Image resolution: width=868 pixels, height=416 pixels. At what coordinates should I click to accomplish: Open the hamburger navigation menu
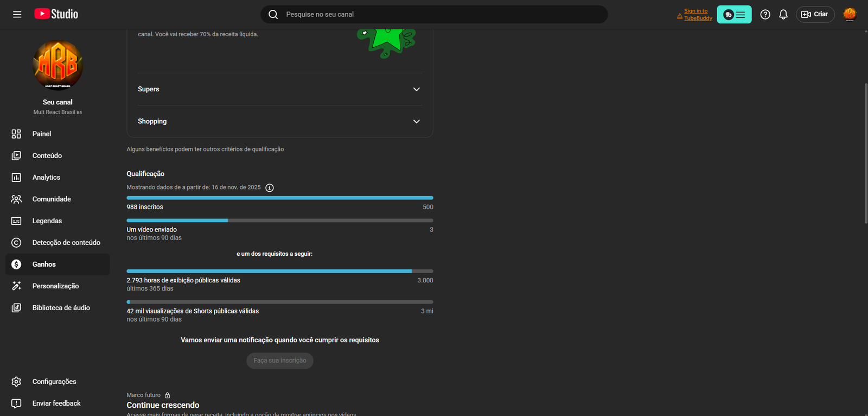point(17,15)
